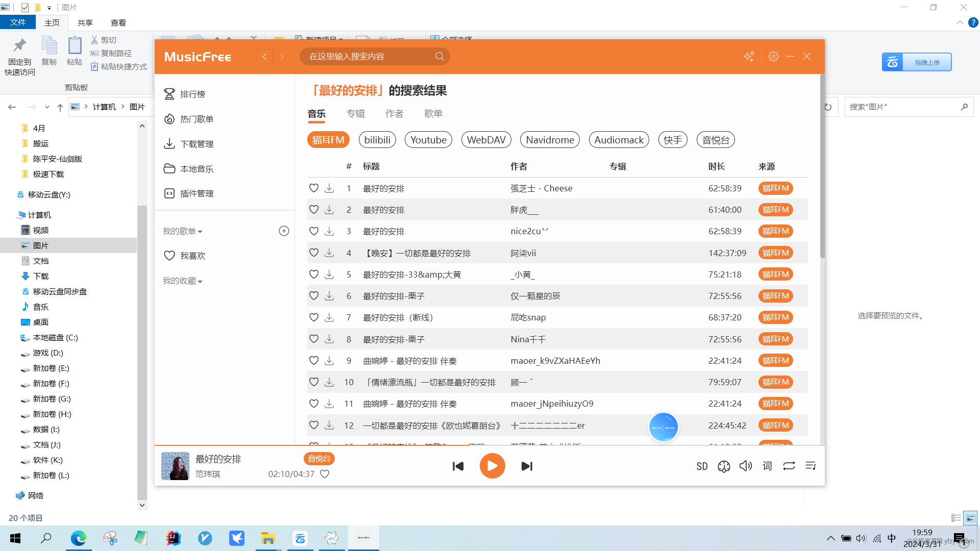
Task: Skip to next track
Action: [x=527, y=466]
